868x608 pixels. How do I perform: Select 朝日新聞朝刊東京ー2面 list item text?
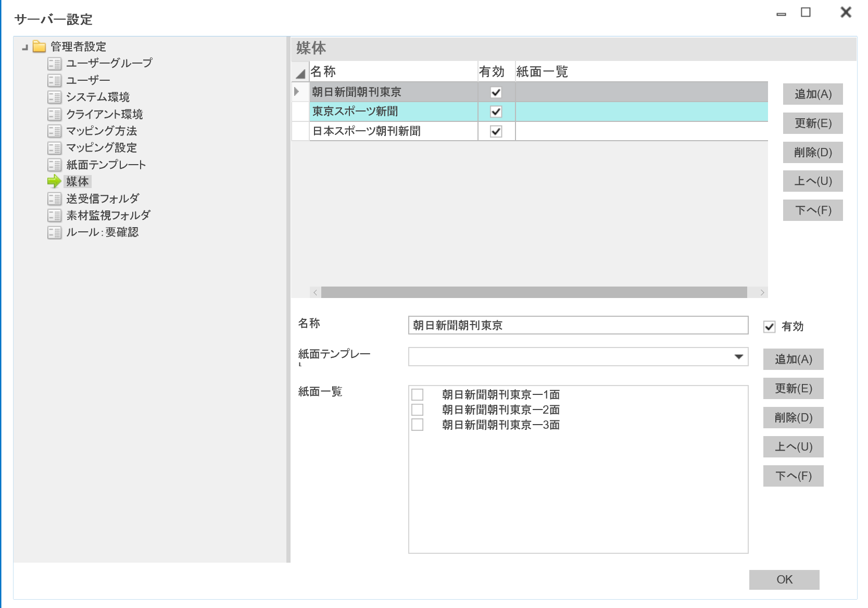point(501,410)
